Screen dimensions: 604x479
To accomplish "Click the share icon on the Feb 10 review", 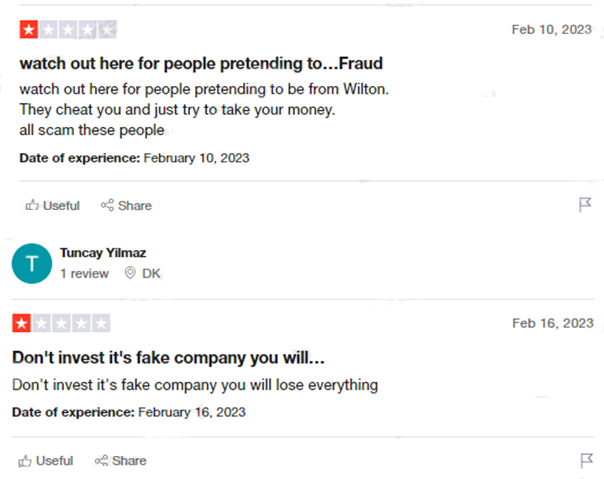I will pyautogui.click(x=107, y=205).
